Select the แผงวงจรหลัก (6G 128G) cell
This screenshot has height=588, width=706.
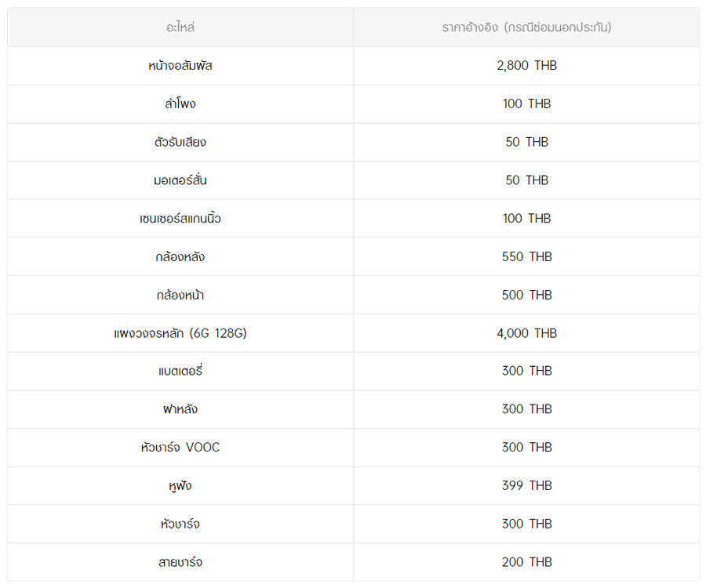[x=180, y=333]
